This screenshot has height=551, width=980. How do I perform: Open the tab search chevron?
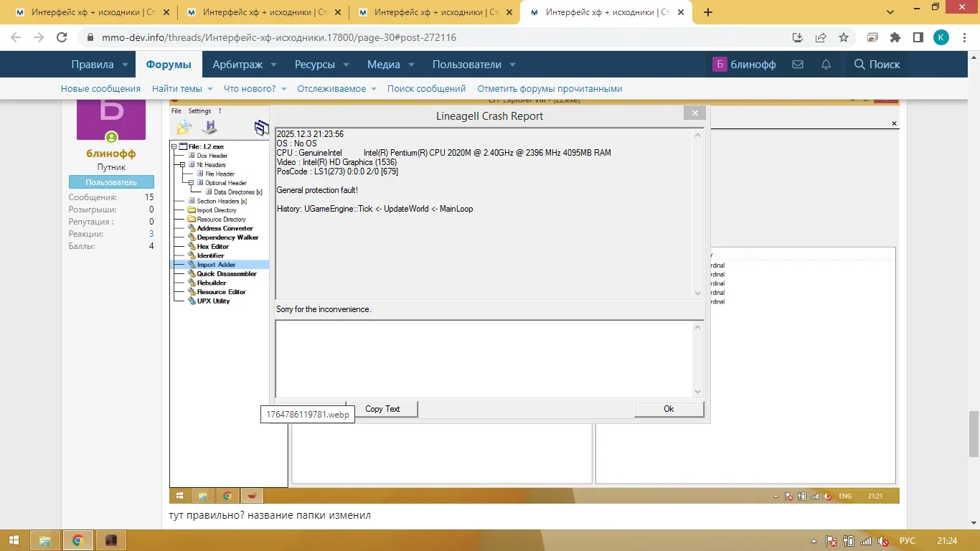pos(890,12)
